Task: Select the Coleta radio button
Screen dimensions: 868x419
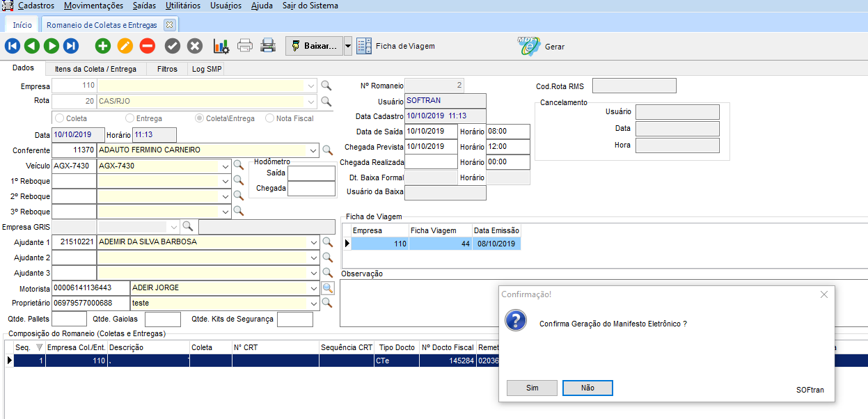Action: [60, 118]
